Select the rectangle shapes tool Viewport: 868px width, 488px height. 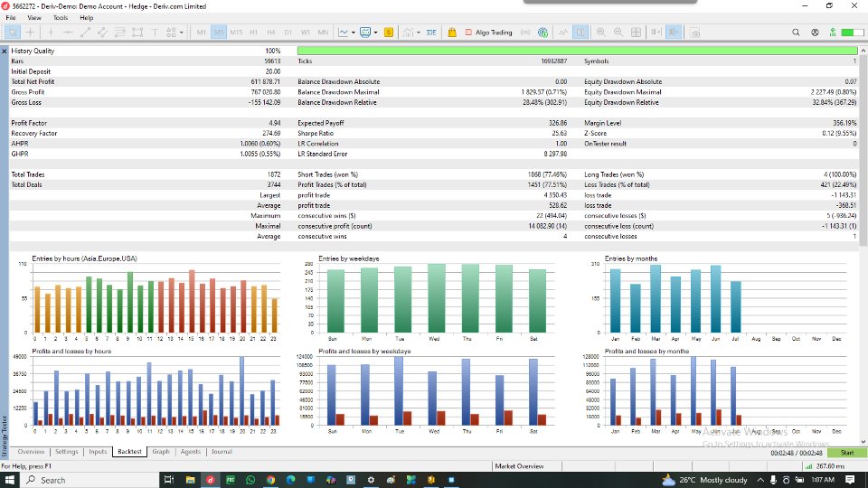coord(137,33)
